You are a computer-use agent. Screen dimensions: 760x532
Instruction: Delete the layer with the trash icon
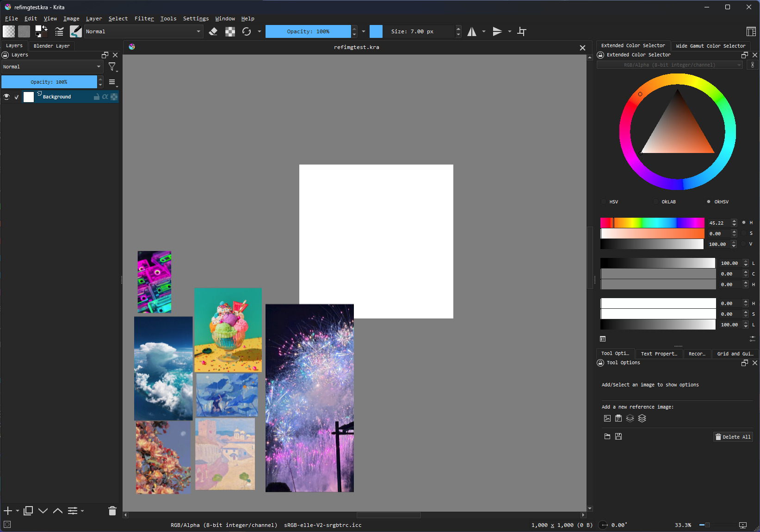[112, 511]
